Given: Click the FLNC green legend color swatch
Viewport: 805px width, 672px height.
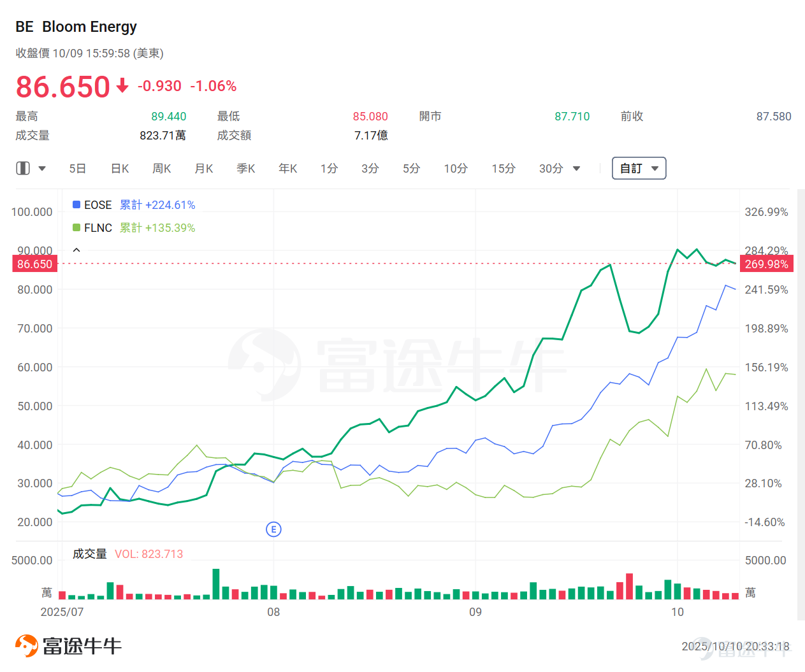Looking at the screenshot, I should 76,227.
